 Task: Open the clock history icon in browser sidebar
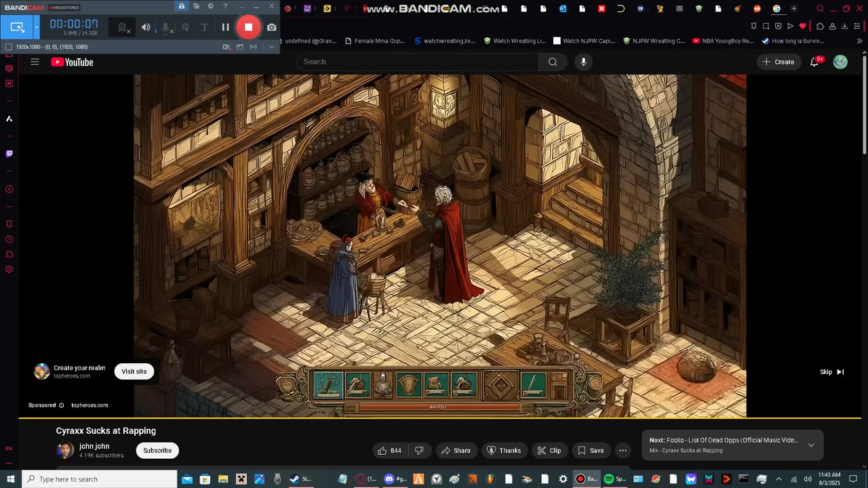[9, 239]
